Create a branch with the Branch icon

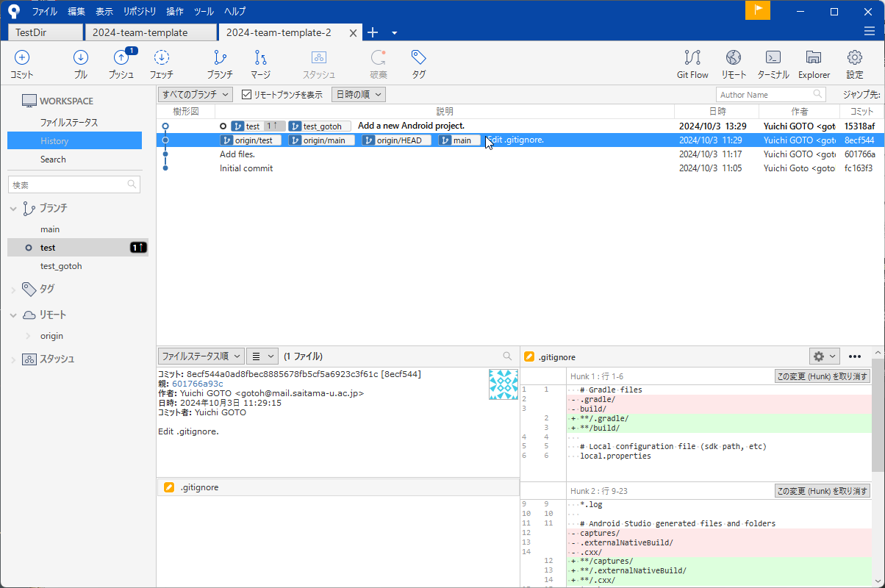click(x=220, y=58)
